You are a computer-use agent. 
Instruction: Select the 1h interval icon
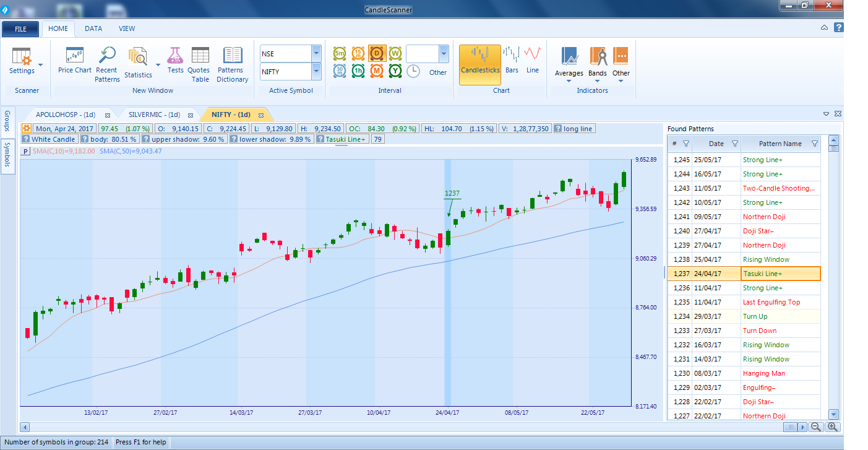click(358, 72)
